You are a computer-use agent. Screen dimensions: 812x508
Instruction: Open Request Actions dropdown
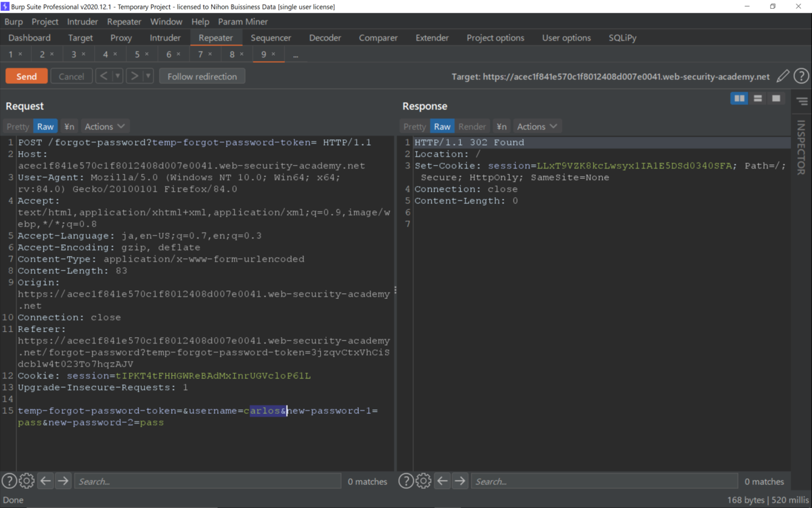pyautogui.click(x=105, y=127)
